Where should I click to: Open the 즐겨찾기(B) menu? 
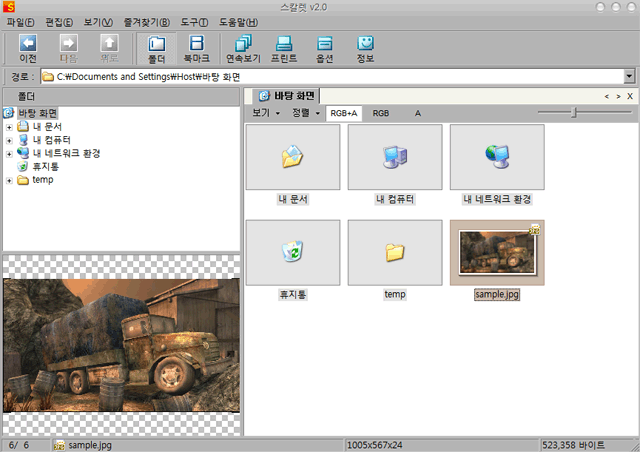[x=147, y=22]
